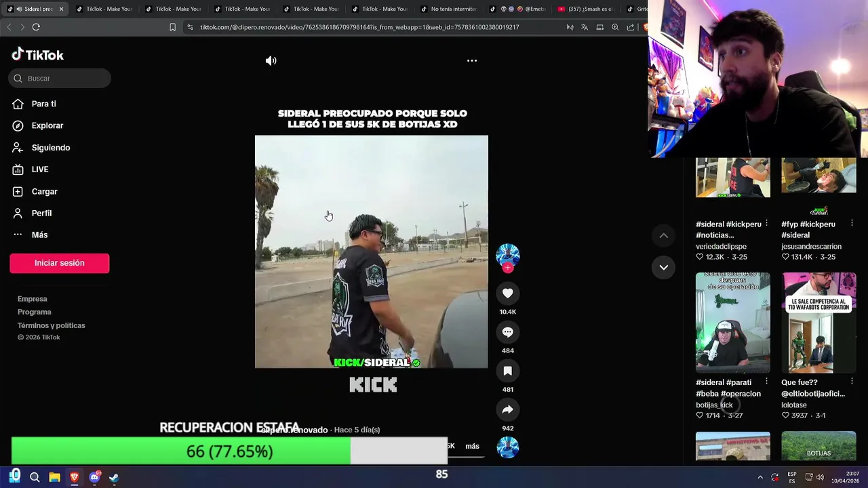This screenshot has width=868, height=488.
Task: Open the Empresa footer link
Action: 33,299
